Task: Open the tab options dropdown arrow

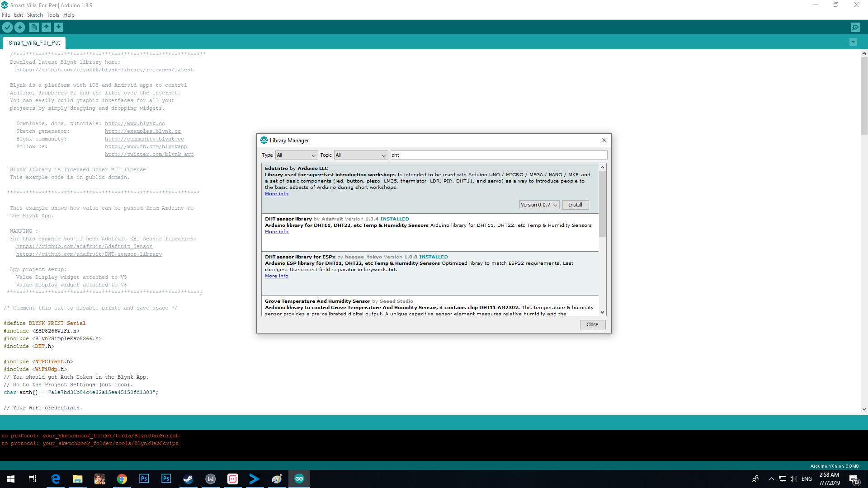Action: click(853, 42)
